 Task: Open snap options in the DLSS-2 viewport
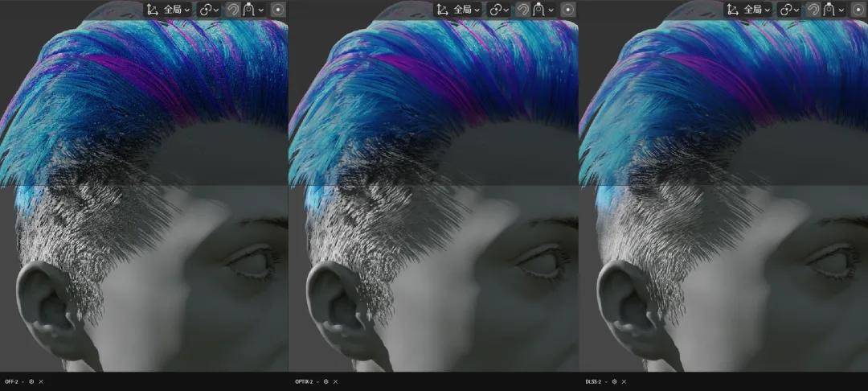[833, 10]
